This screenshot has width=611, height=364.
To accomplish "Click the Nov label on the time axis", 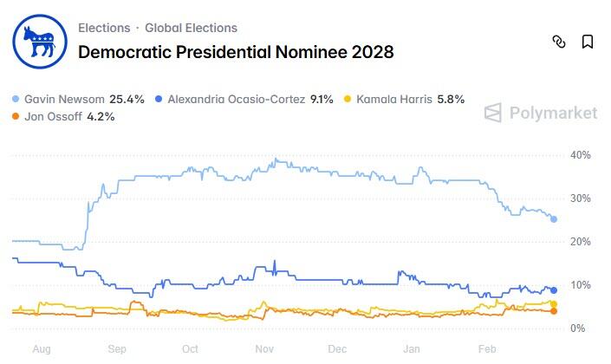I will [x=264, y=348].
